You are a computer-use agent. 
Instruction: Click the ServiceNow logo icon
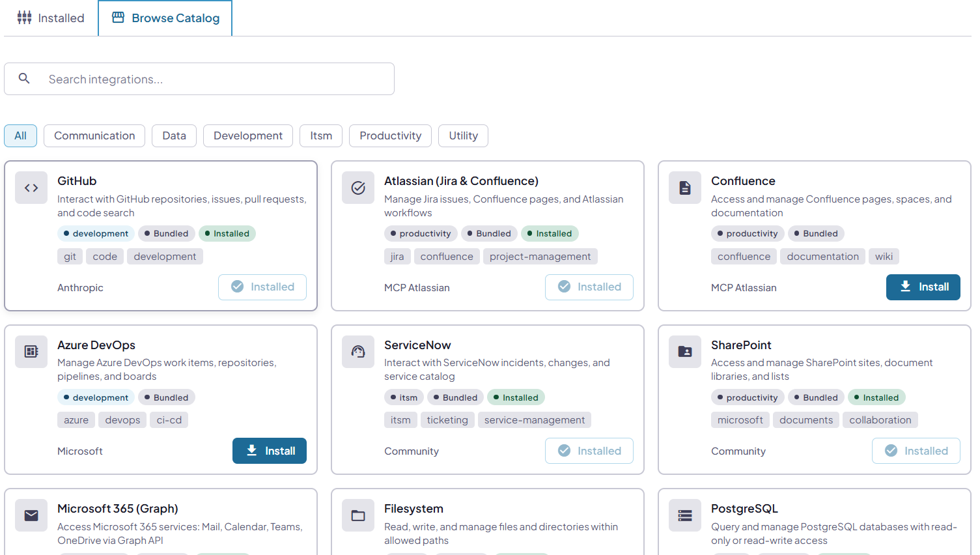pyautogui.click(x=357, y=352)
